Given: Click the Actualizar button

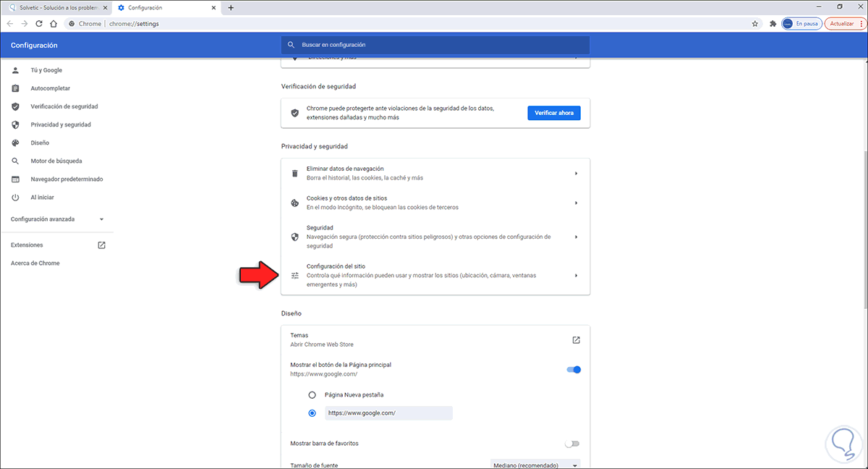Looking at the screenshot, I should click(845, 23).
